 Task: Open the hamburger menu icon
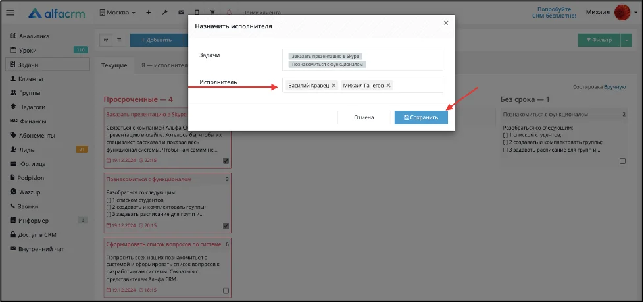[11, 13]
